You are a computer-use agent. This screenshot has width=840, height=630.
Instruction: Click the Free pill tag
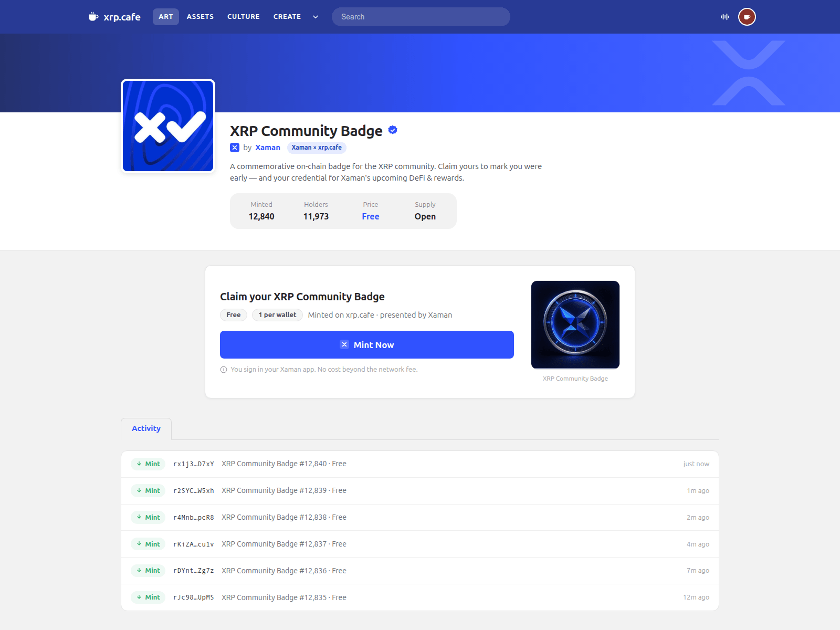[234, 315]
